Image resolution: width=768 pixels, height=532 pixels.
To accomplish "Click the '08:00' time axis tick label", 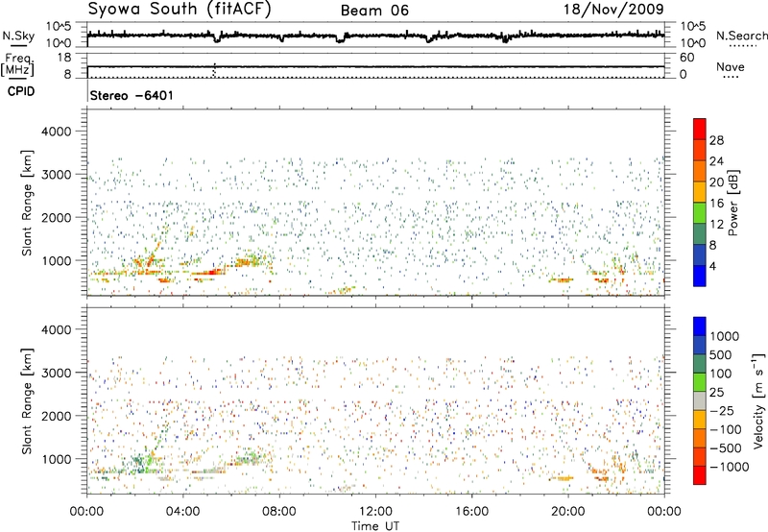I will tap(279, 512).
